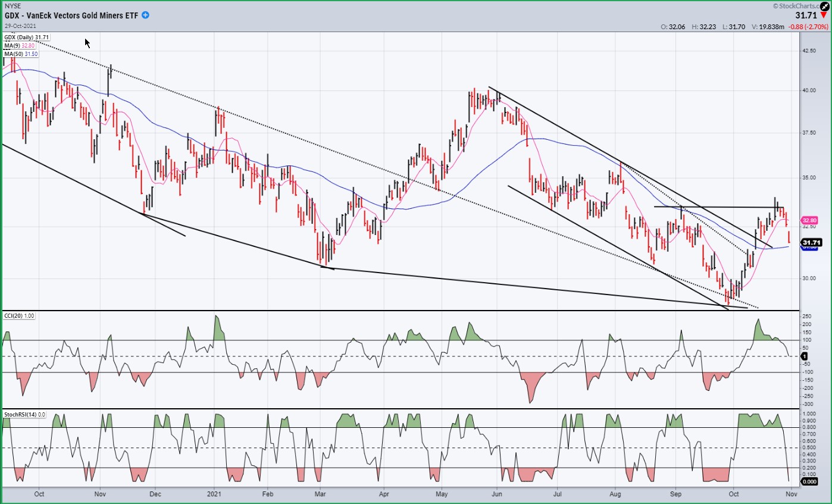Image resolution: width=832 pixels, height=504 pixels.
Task: Click the 42.50 price axis label
Action: (x=811, y=51)
